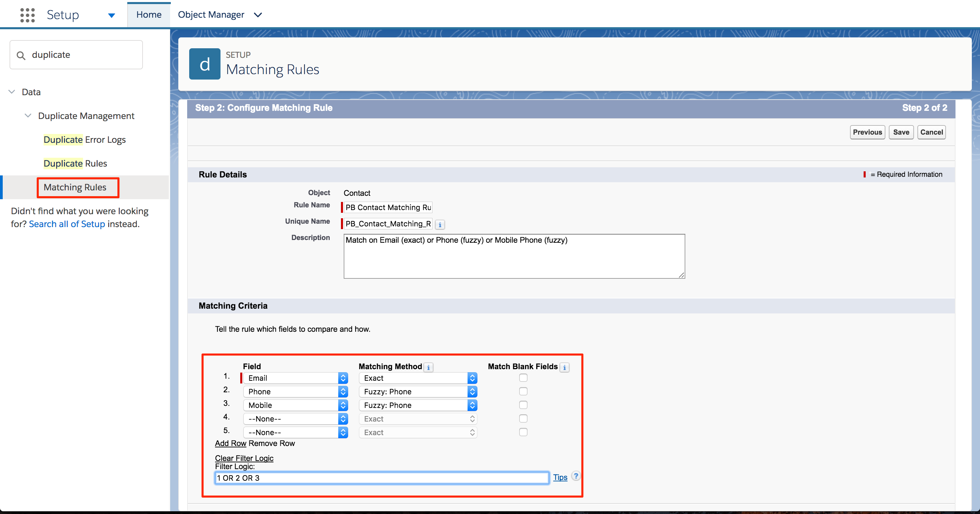Image resolution: width=980 pixels, height=514 pixels.
Task: Open the Tips link for filter logic
Action: [560, 478]
